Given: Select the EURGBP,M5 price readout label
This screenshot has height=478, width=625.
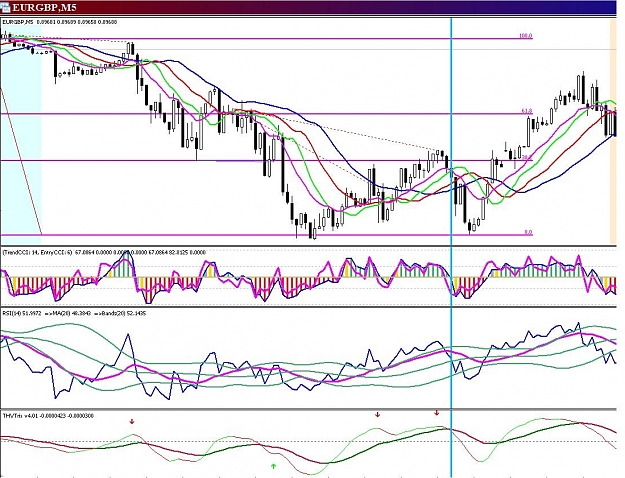Looking at the screenshot, I should (x=60, y=22).
